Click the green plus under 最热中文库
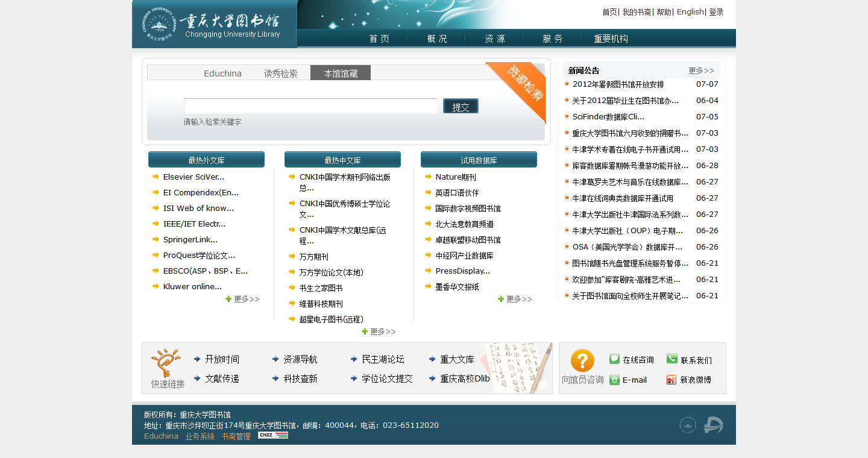Screen dimensions: 868x458 point(365,331)
